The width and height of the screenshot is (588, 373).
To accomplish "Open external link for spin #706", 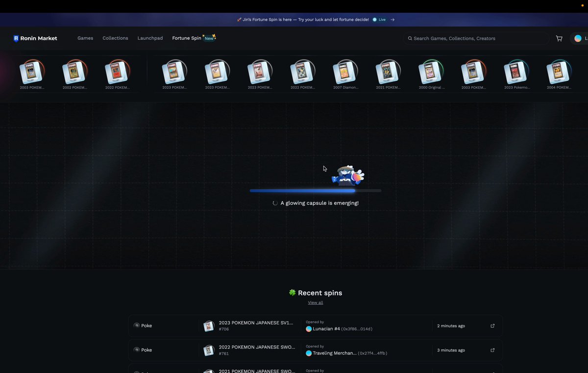I will click(x=492, y=325).
